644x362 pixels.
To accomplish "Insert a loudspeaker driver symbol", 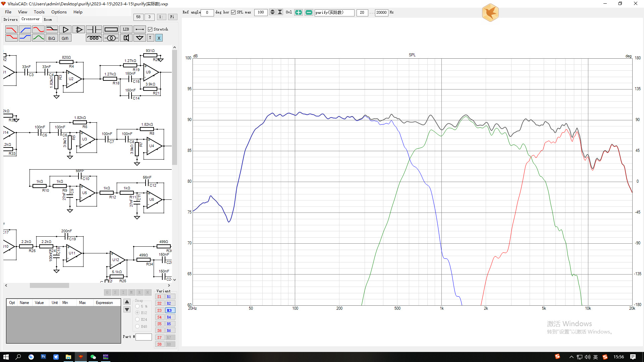I will pos(126,38).
